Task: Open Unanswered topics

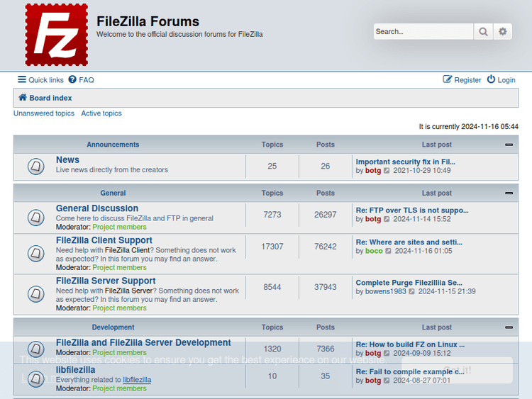Action: 44,113
